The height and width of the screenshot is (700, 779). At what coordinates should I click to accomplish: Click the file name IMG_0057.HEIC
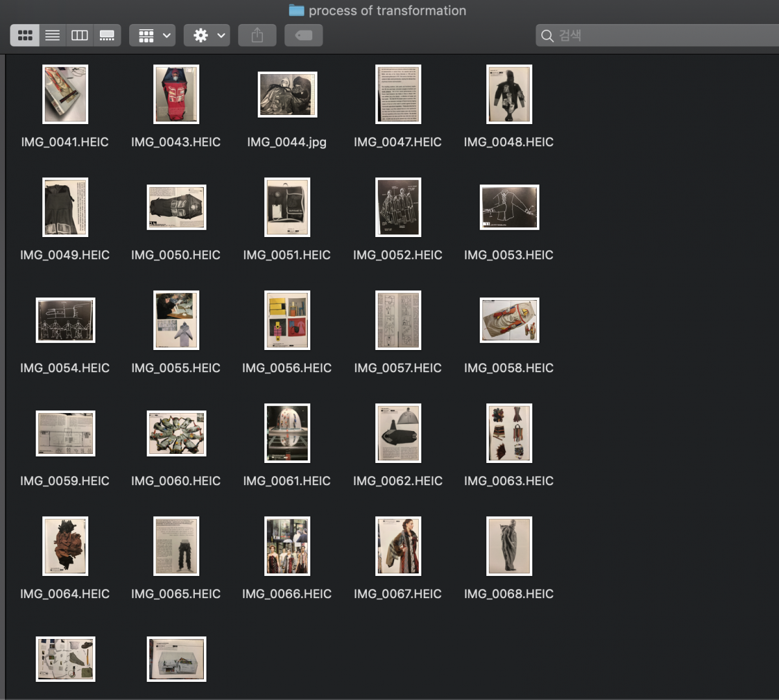(x=398, y=368)
